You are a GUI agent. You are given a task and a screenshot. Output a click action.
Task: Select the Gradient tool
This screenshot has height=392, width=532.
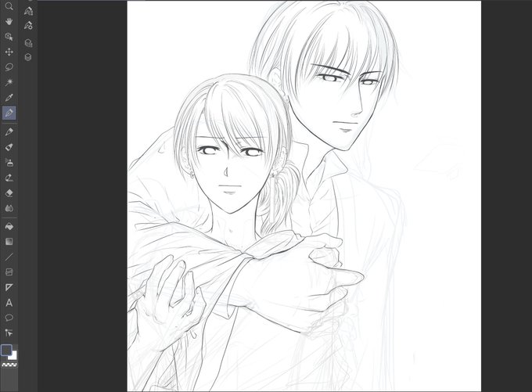(9, 242)
